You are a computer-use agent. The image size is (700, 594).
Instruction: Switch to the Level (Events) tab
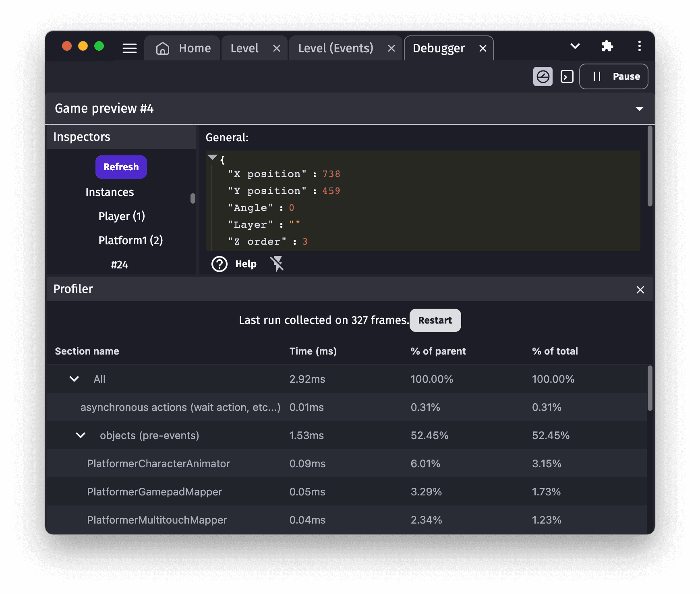(336, 48)
